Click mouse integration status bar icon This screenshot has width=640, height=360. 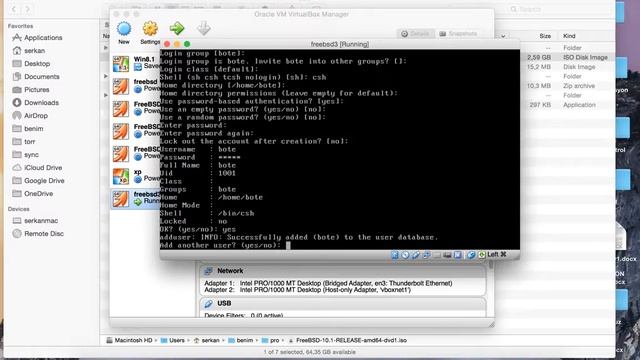point(471,255)
